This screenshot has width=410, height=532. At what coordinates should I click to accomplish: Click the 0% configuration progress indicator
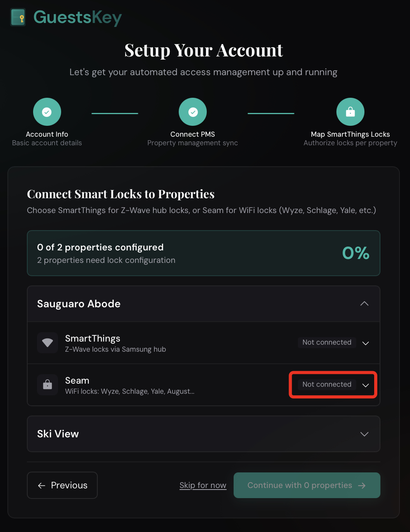pos(355,253)
